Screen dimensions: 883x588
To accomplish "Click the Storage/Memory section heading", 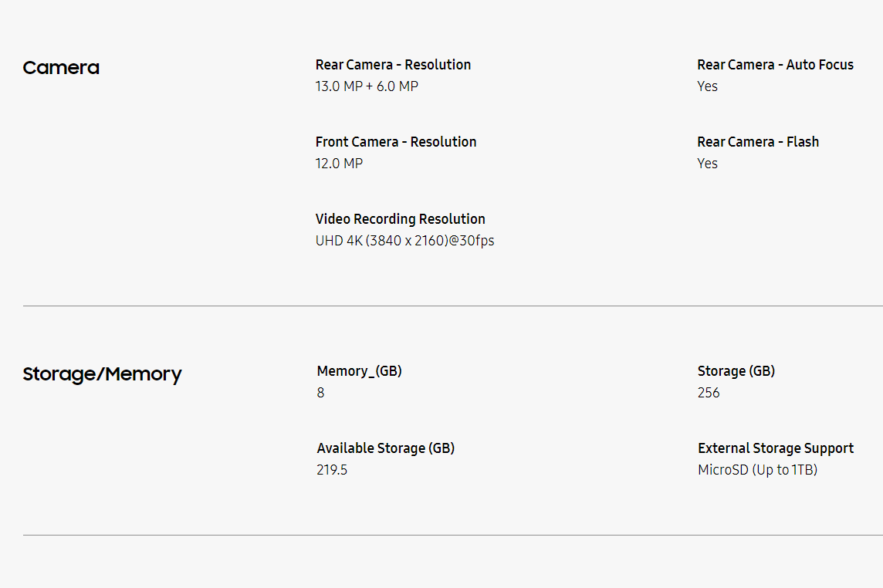I will 102,374.
